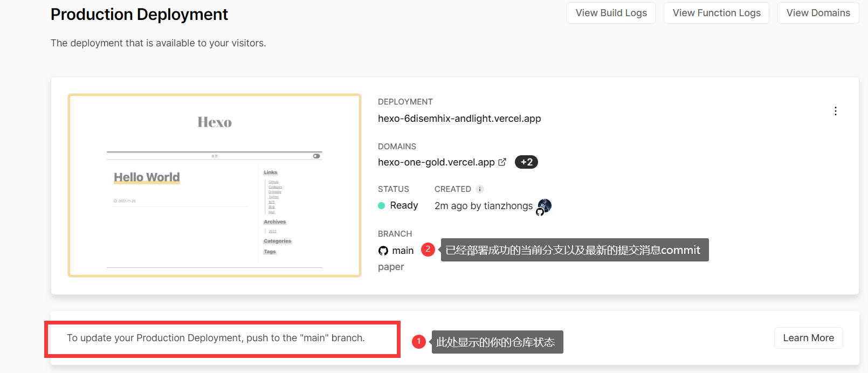Click the Hello World title in the preview thumbnail
This screenshot has width=868, height=373.
pyautogui.click(x=147, y=177)
